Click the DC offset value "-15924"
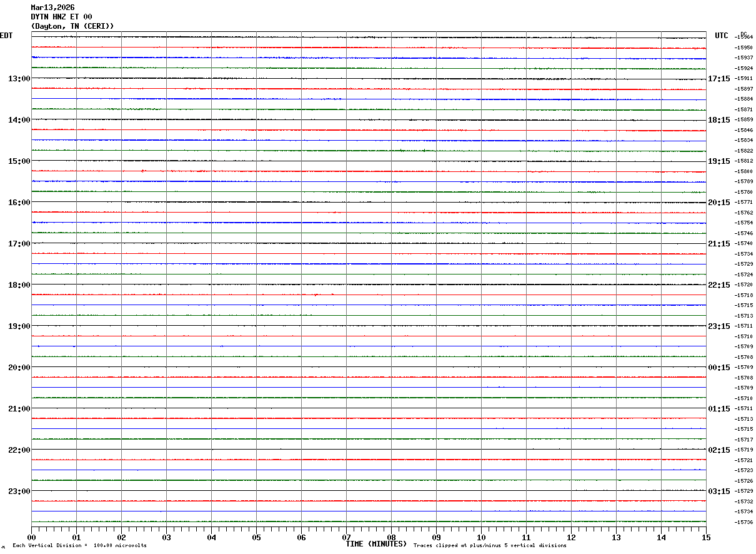756x554 pixels. pos(744,68)
